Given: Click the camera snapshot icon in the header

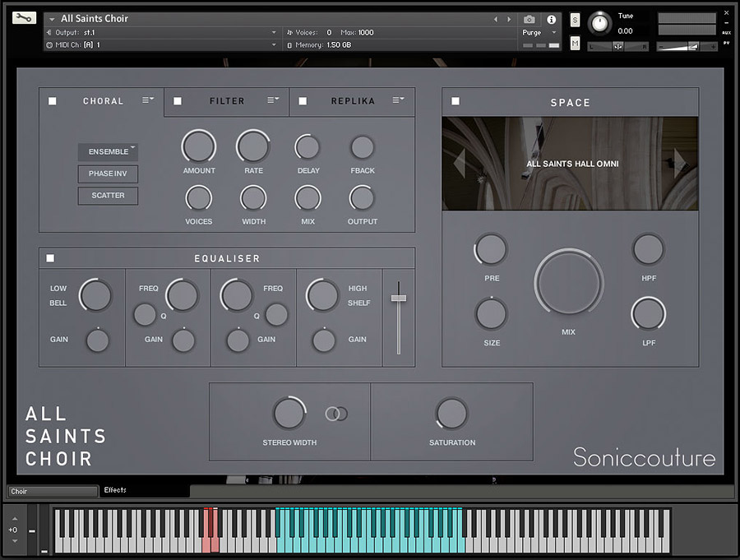Looking at the screenshot, I should pyautogui.click(x=529, y=19).
